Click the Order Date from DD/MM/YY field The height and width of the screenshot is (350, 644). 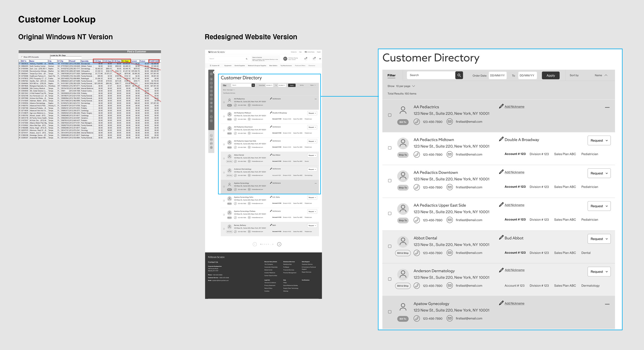coord(497,75)
